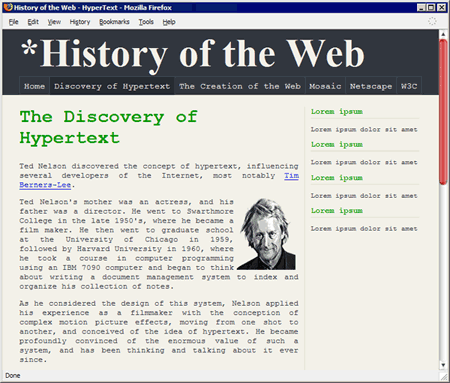Open the Bookmarks menu
This screenshot has height=383, width=450.
coord(114,22)
